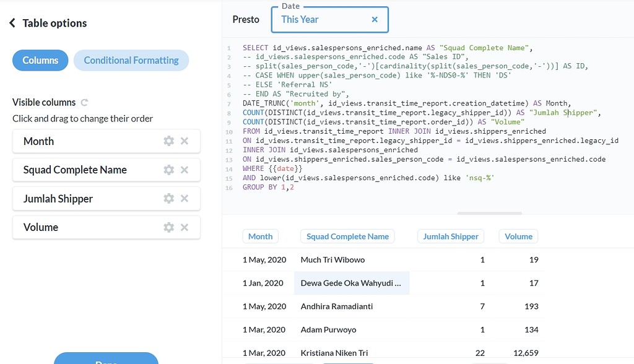Click the Squad Complete Name result header
This screenshot has width=634, height=364.
point(347,236)
